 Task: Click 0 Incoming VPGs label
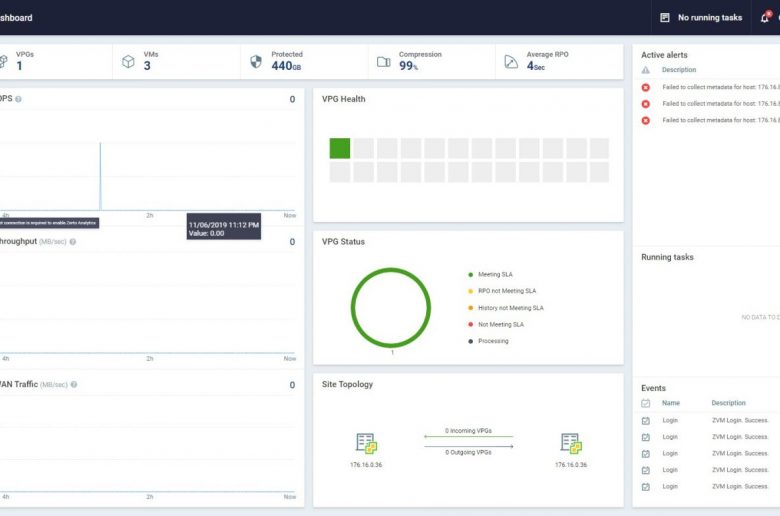tap(468, 431)
